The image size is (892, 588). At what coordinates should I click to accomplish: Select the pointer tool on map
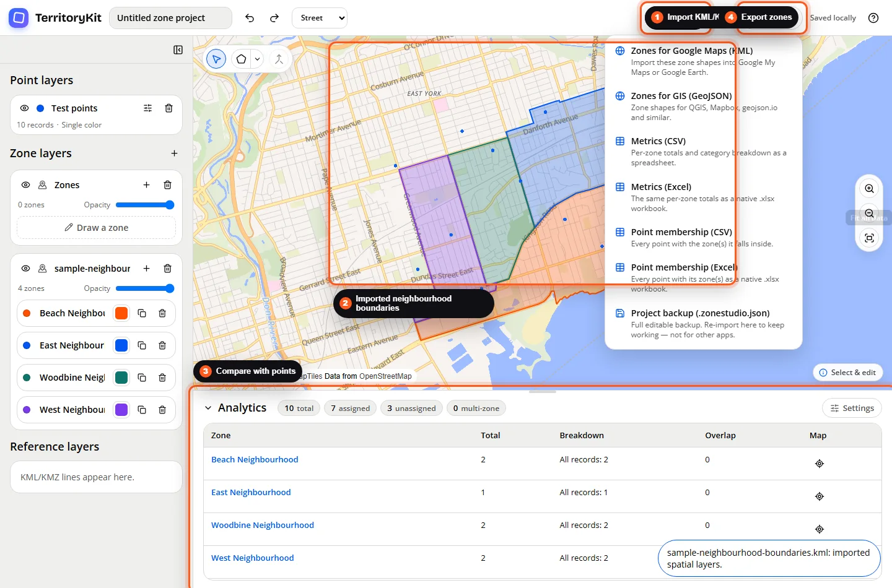tap(216, 59)
